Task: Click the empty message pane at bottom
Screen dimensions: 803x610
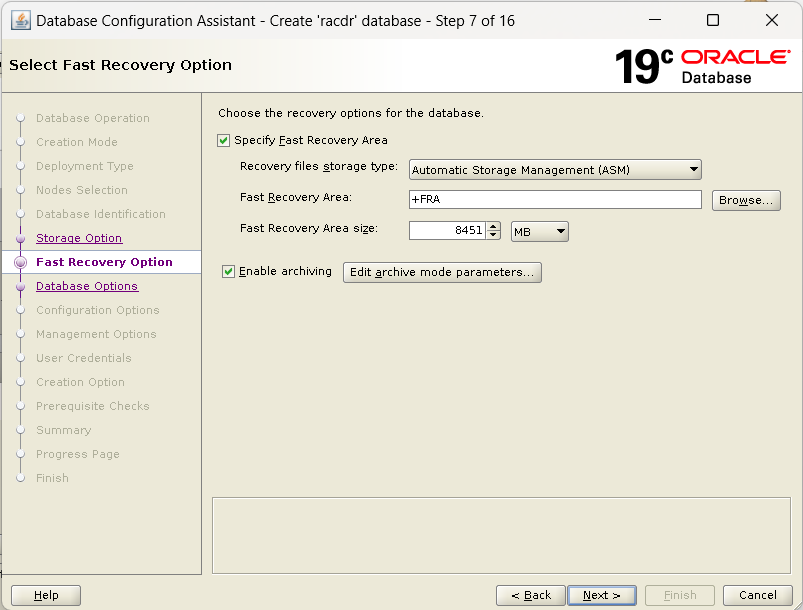Action: coord(501,535)
